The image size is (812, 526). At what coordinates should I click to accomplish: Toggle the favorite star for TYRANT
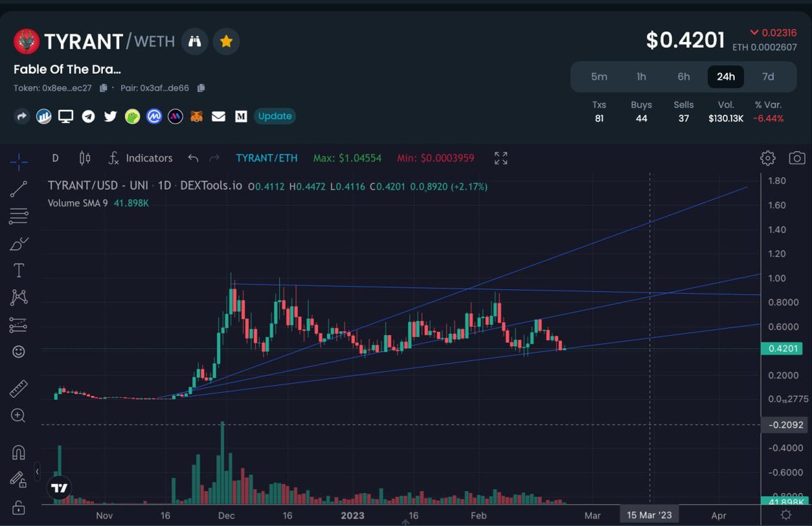tap(226, 41)
